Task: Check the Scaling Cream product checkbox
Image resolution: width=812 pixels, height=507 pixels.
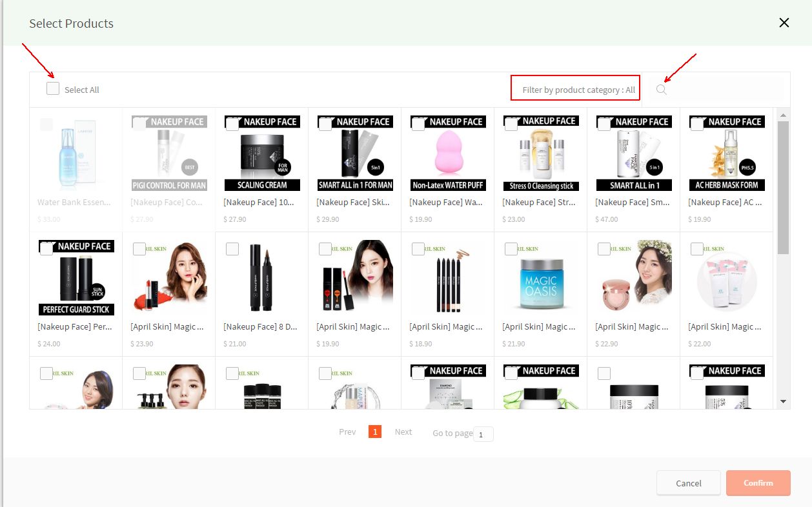Action: pyautogui.click(x=232, y=124)
